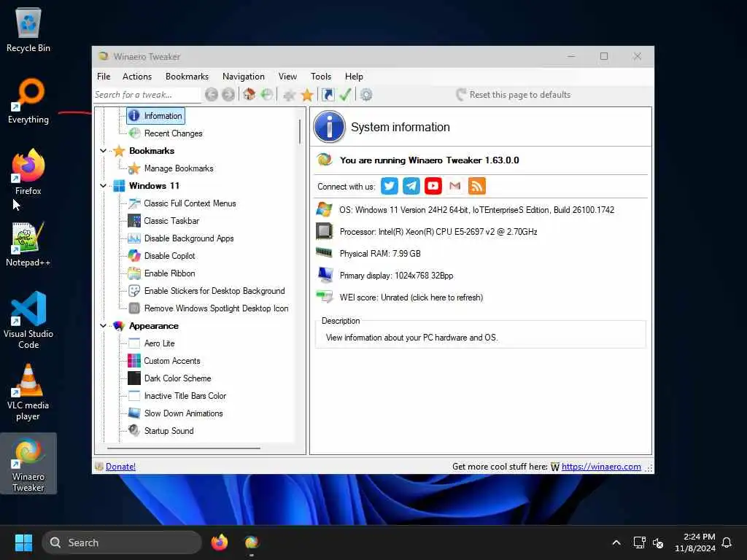
Task: Click the Primary display 1024x768 line
Action: pyautogui.click(x=396, y=276)
